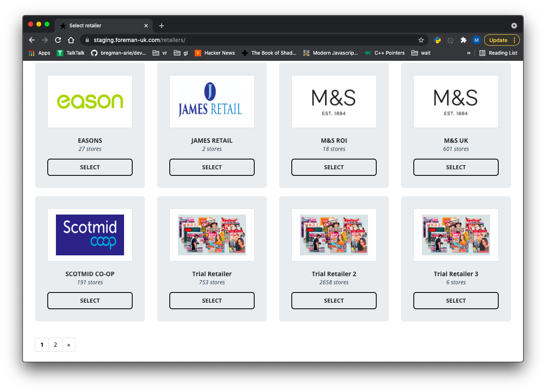
Task: Go to pagination page 1
Action: (x=42, y=345)
